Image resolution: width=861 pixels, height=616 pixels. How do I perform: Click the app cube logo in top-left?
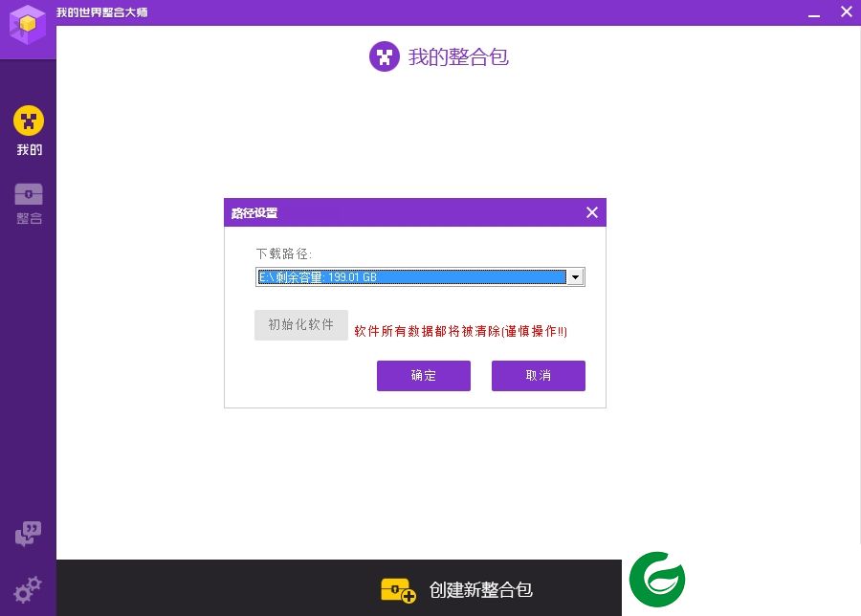pyautogui.click(x=28, y=25)
